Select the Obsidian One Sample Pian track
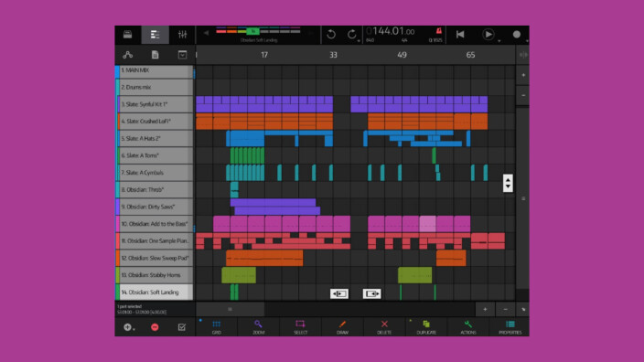Image resolution: width=644 pixels, height=362 pixels. point(156,241)
